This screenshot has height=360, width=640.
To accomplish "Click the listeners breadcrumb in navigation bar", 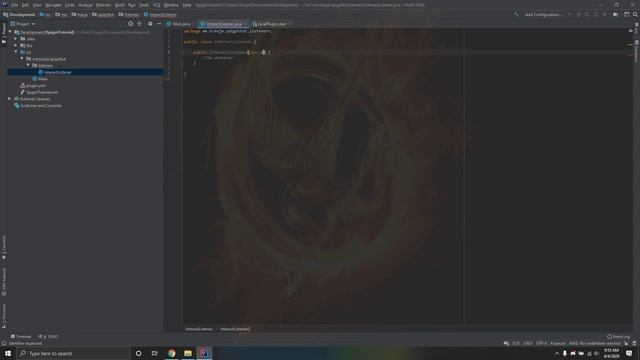I will point(129,15).
